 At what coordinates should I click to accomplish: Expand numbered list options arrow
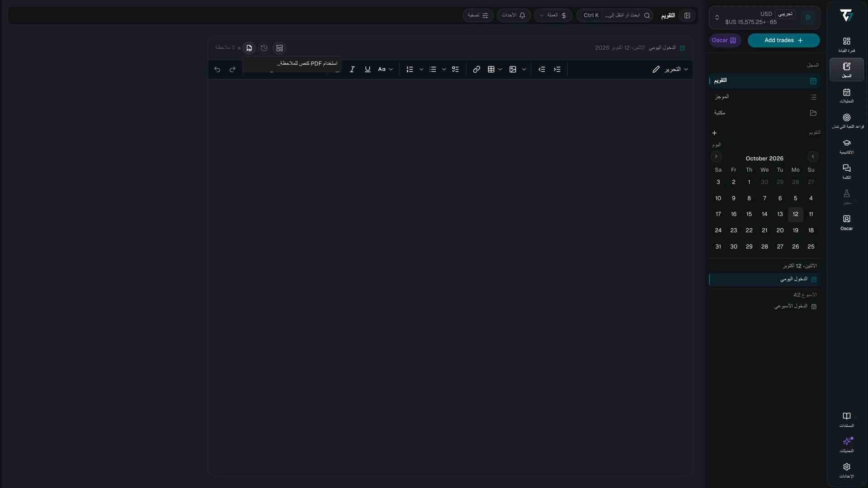pos(421,70)
